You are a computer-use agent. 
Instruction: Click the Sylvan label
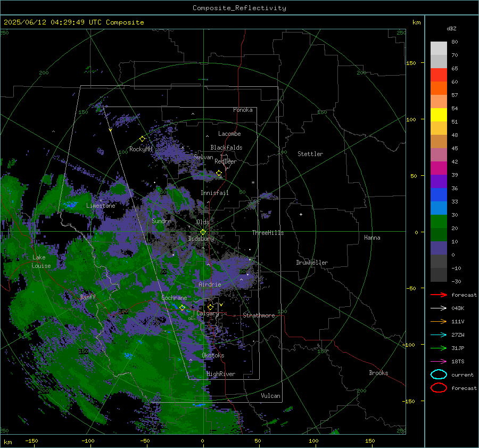tap(203, 157)
